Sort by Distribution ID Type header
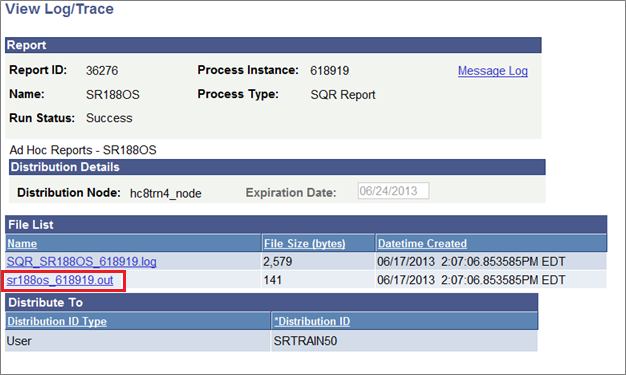Image resolution: width=626 pixels, height=375 pixels. point(57,321)
